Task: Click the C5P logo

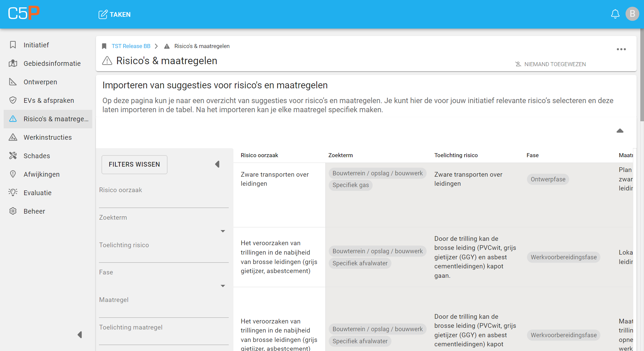Action: (24, 13)
